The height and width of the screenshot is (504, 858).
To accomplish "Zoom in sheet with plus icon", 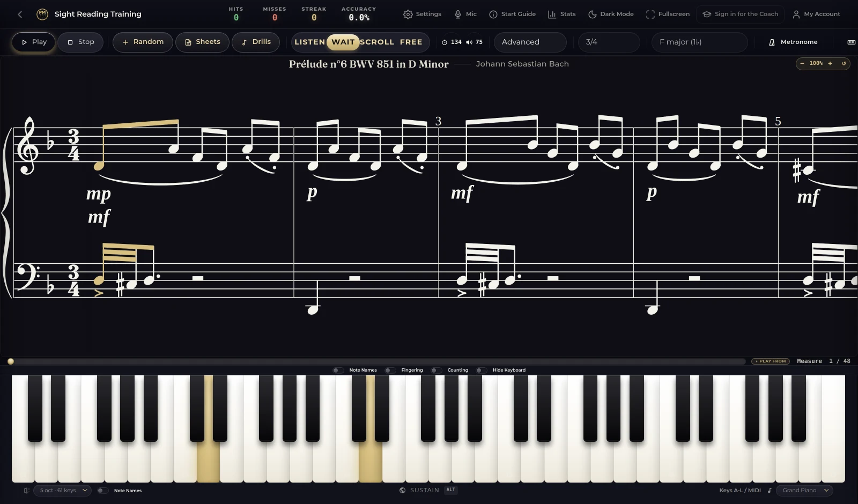I will (x=830, y=63).
